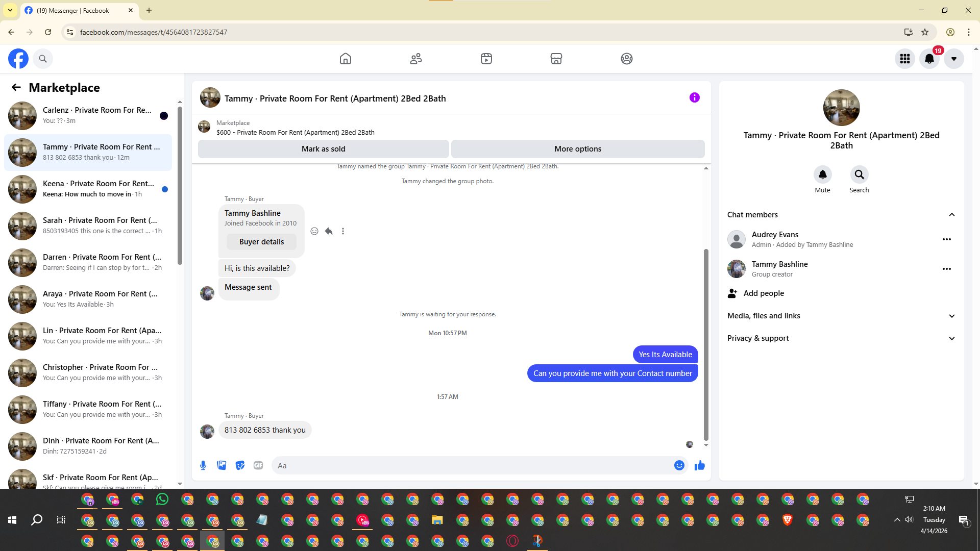Go to Marketplace tab in top navigation
The width and height of the screenshot is (980, 551).
coord(556,59)
